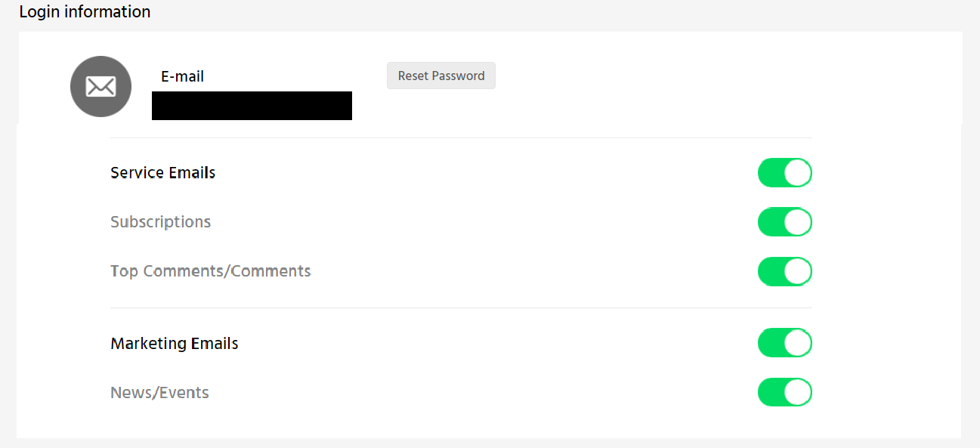Click the E-mail label text
The width and height of the screenshot is (980, 448).
[183, 76]
